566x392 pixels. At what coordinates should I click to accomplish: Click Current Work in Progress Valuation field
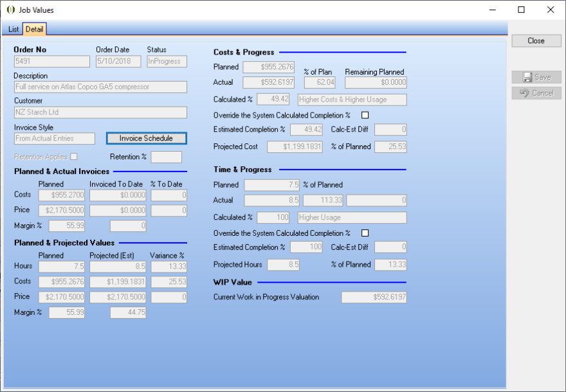374,297
